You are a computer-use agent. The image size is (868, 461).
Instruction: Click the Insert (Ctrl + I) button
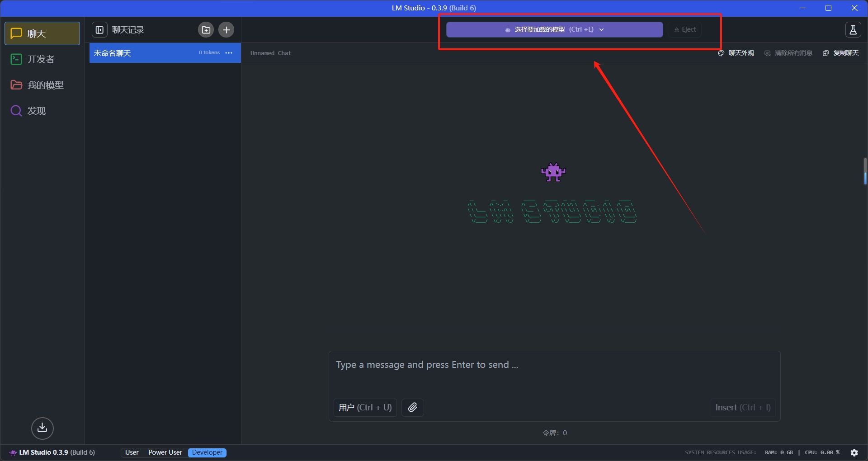point(743,408)
